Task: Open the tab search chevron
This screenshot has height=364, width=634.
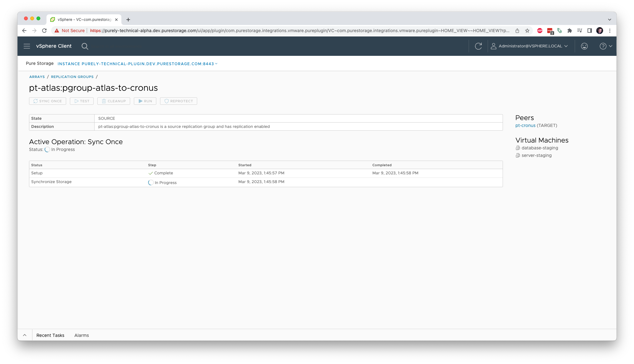Action: click(610, 20)
